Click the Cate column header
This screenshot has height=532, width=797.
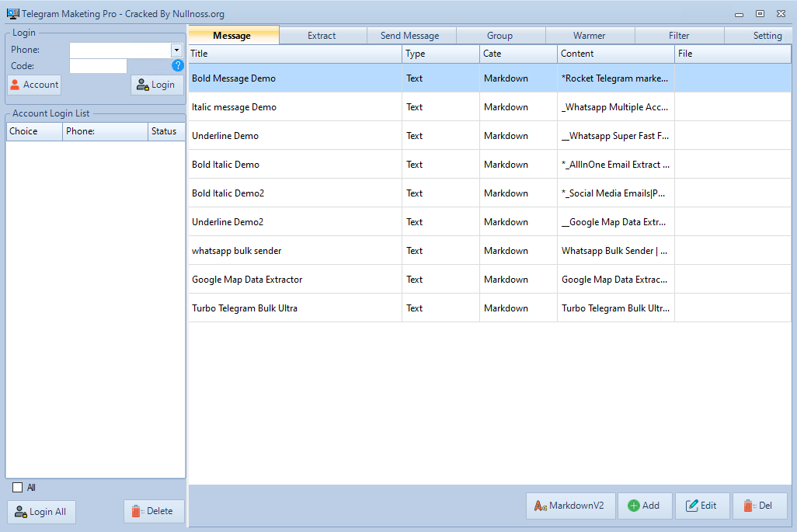(518, 54)
